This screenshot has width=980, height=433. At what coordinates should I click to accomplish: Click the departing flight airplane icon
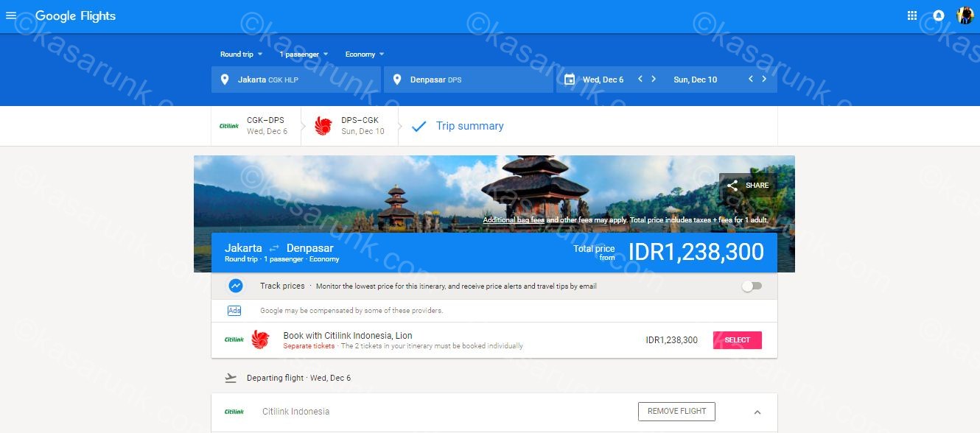click(x=231, y=378)
